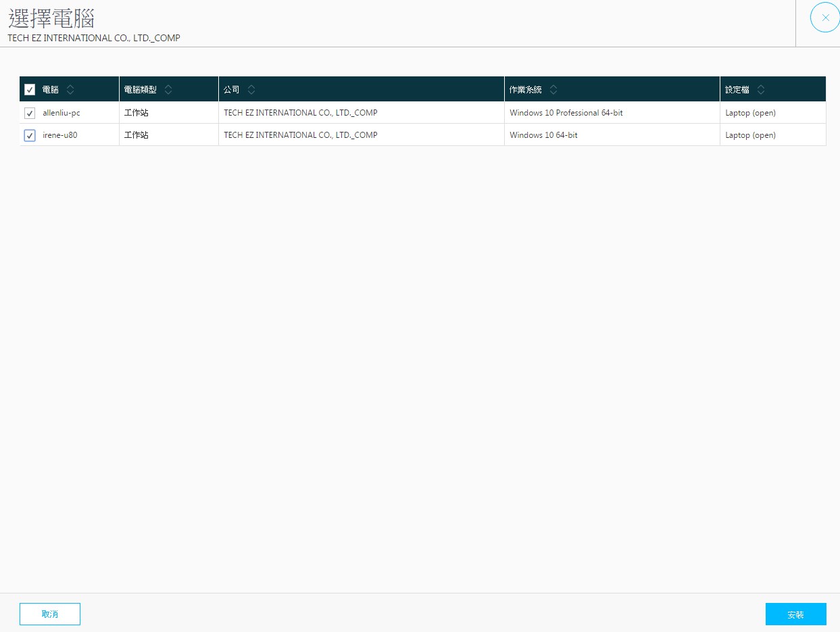
Task: Click the subtitle TECH EZ INTERNATIONAL CO., LTD._COMP
Action: click(94, 38)
